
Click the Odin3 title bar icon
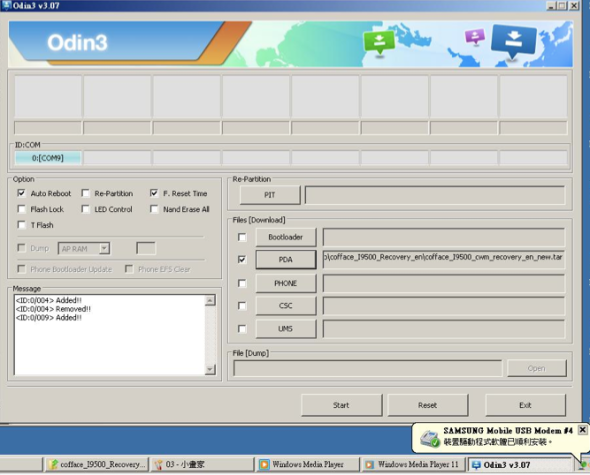(x=6, y=5)
